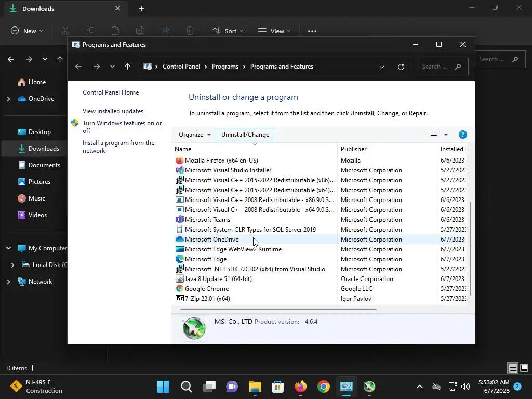The width and height of the screenshot is (532, 399).
Task: Click forward arrow in Programs and Features
Action: (x=97, y=67)
